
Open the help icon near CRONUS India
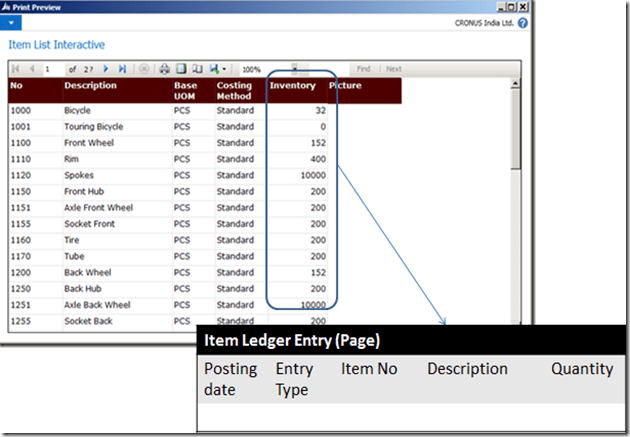(523, 22)
